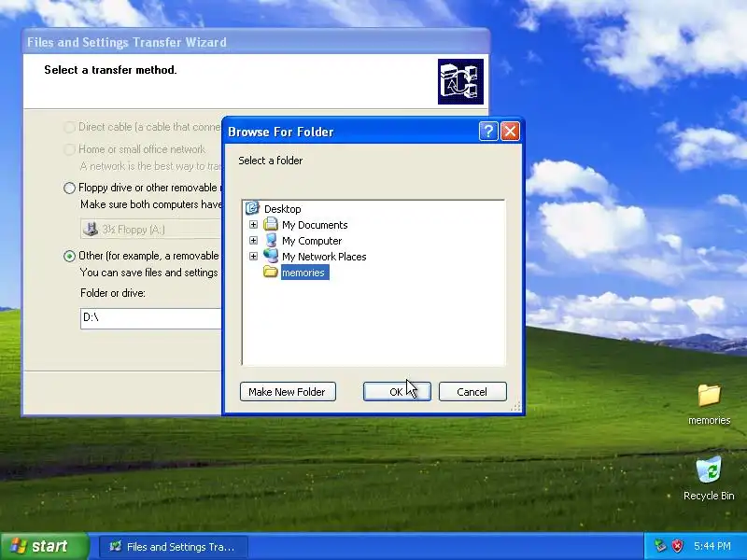Click the Windows logo on Start button
747x560 pixels.
point(19,546)
